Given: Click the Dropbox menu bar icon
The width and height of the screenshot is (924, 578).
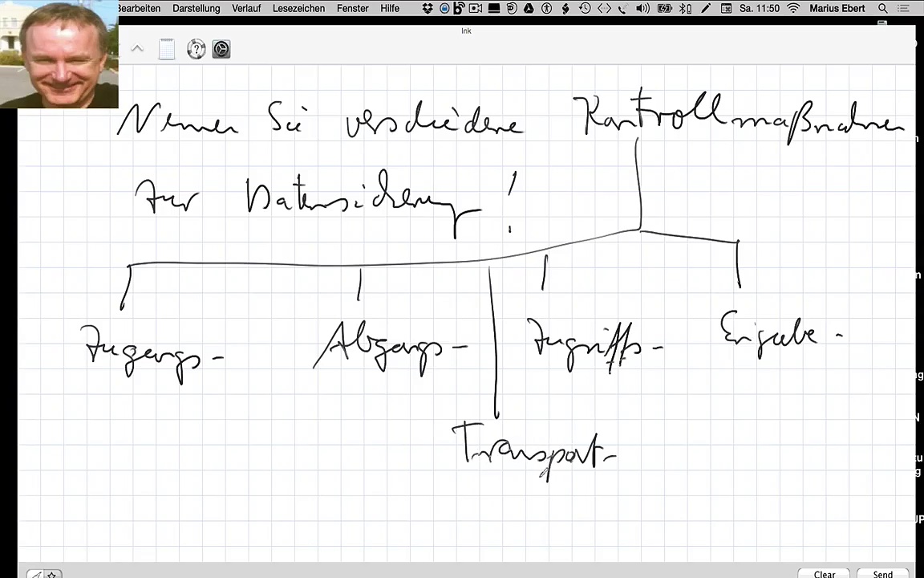Looking at the screenshot, I should (428, 8).
